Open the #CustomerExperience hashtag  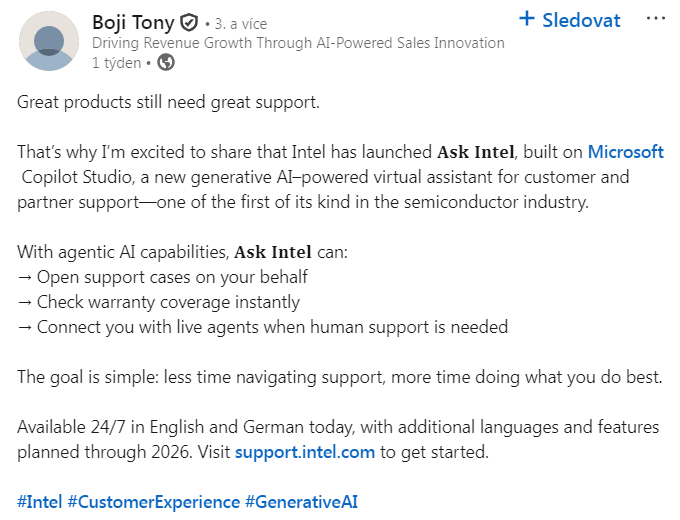(154, 502)
